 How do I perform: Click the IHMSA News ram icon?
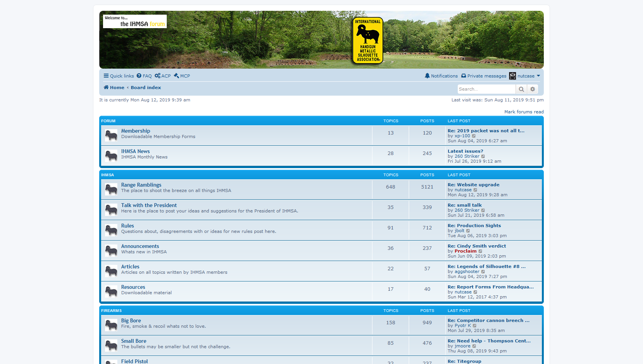pos(111,156)
